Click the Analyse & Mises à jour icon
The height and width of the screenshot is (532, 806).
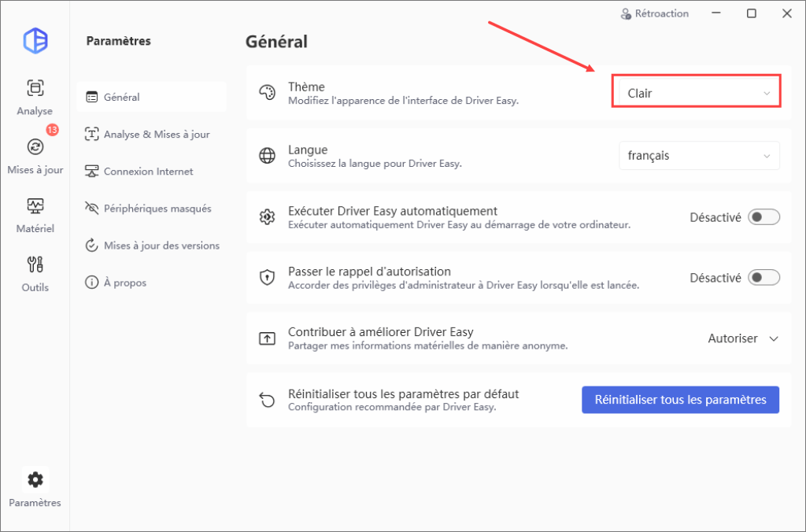click(91, 134)
